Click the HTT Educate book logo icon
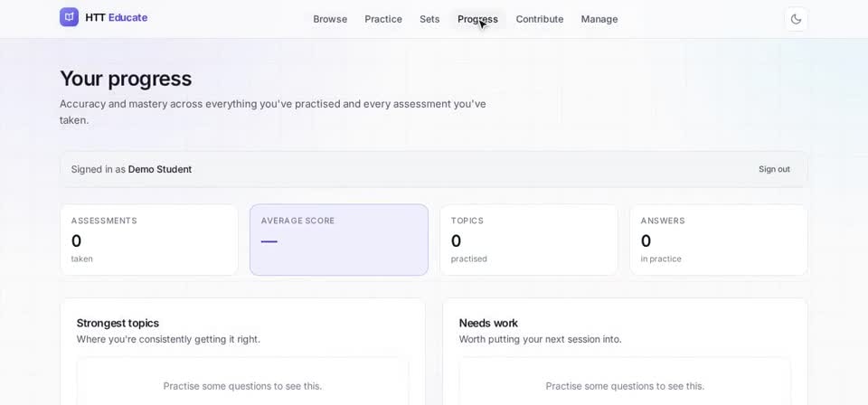 [x=70, y=17]
